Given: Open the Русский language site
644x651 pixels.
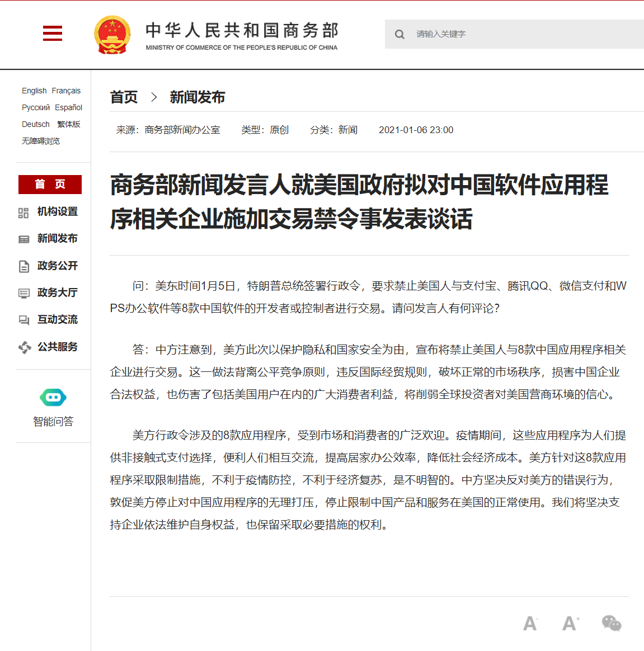Looking at the screenshot, I should (x=36, y=107).
